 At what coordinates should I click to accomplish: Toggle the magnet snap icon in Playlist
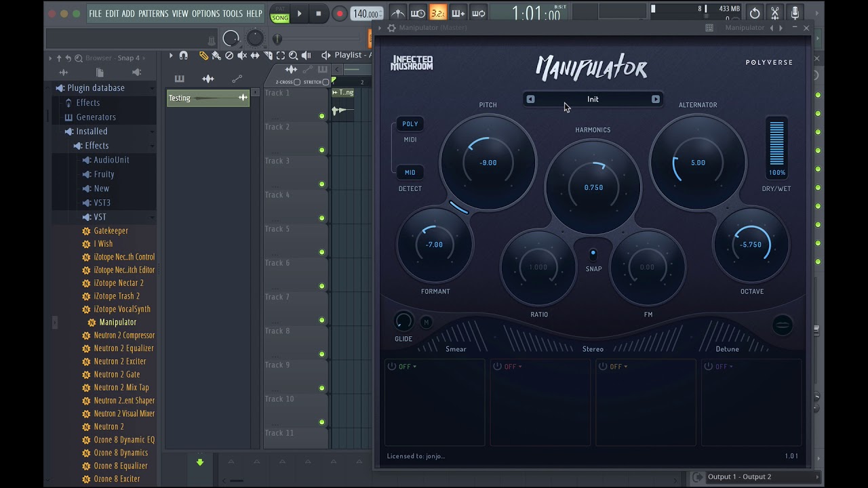pos(183,56)
